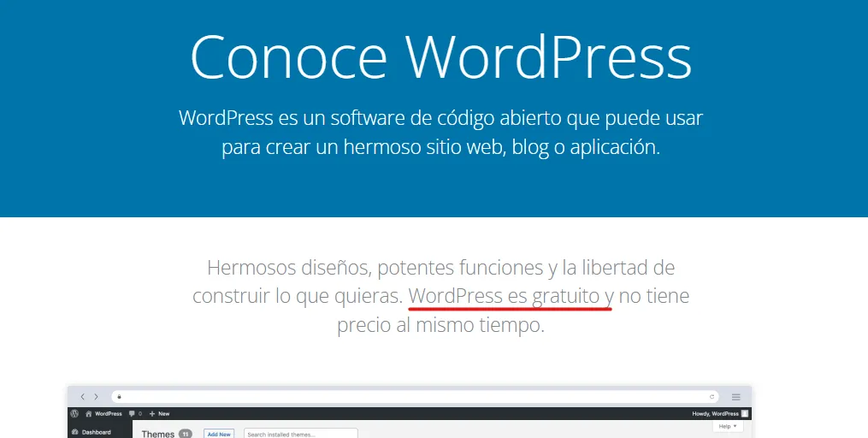868x438 pixels.
Task: Open Dashboard in the admin sidebar
Action: [92, 433]
